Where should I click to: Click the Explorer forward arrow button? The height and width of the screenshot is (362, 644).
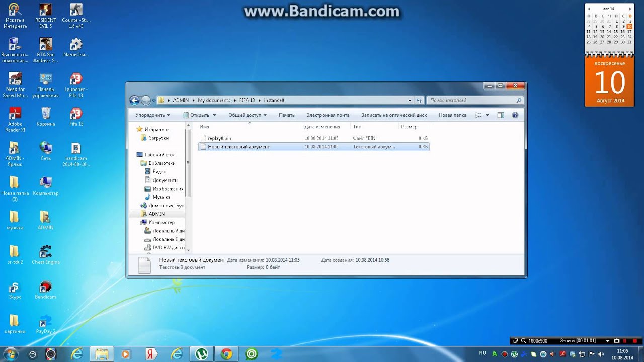[146, 100]
